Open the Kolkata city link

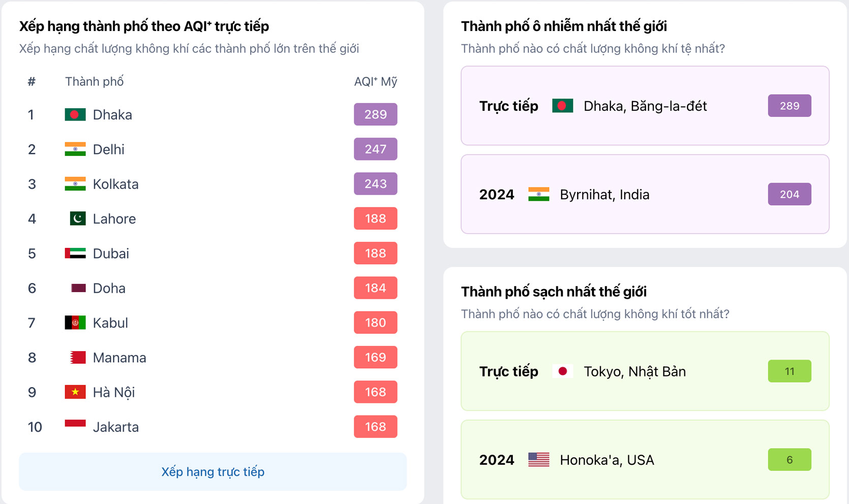coord(115,184)
